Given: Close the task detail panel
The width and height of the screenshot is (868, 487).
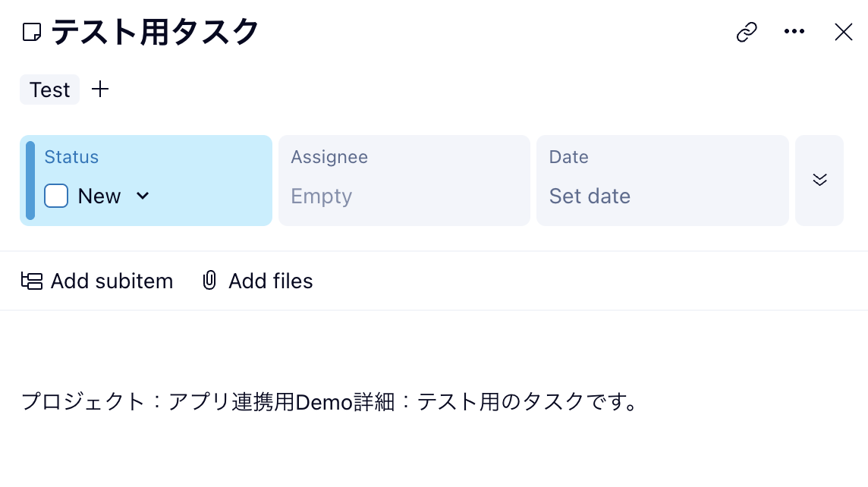Looking at the screenshot, I should tap(843, 32).
